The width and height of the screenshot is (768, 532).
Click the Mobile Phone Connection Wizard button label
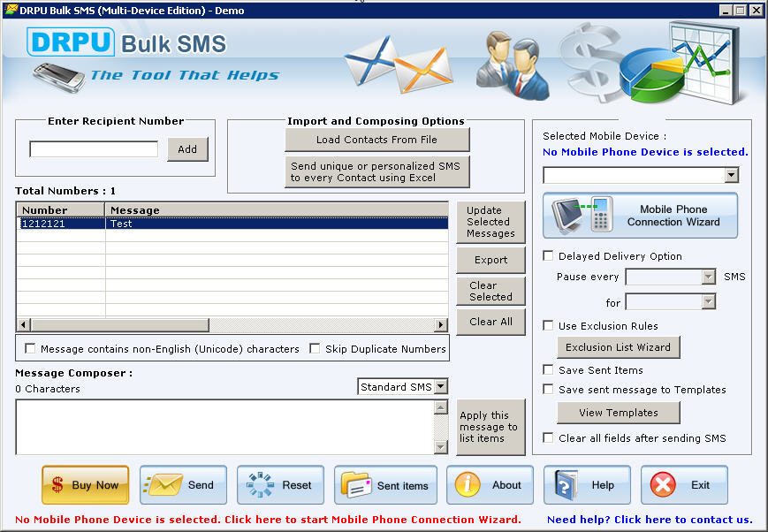tap(673, 216)
